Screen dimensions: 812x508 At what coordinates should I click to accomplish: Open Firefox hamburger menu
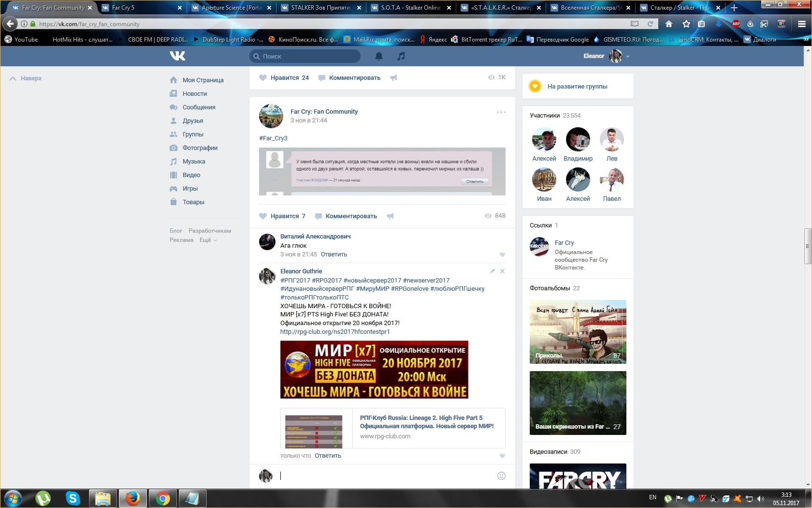pos(801,24)
